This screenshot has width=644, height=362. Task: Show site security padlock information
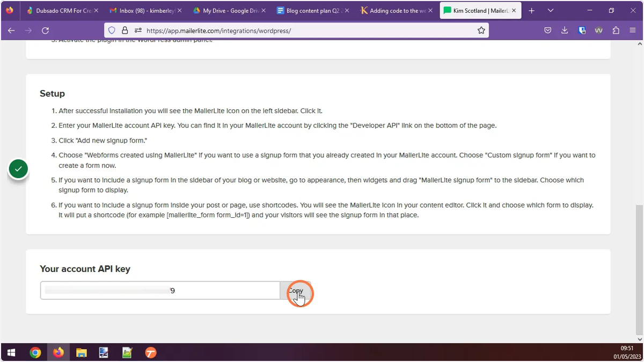click(125, 31)
